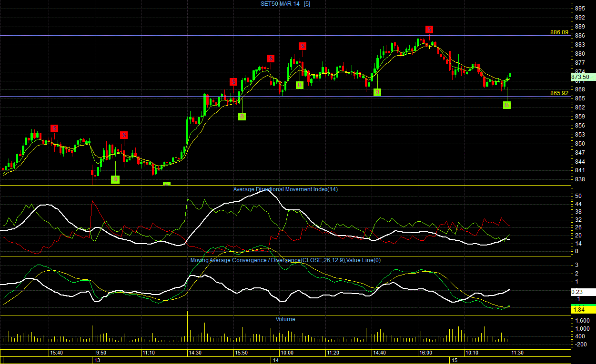
Task: Click the SET50 MAR 14 chart title
Action: (285, 4)
